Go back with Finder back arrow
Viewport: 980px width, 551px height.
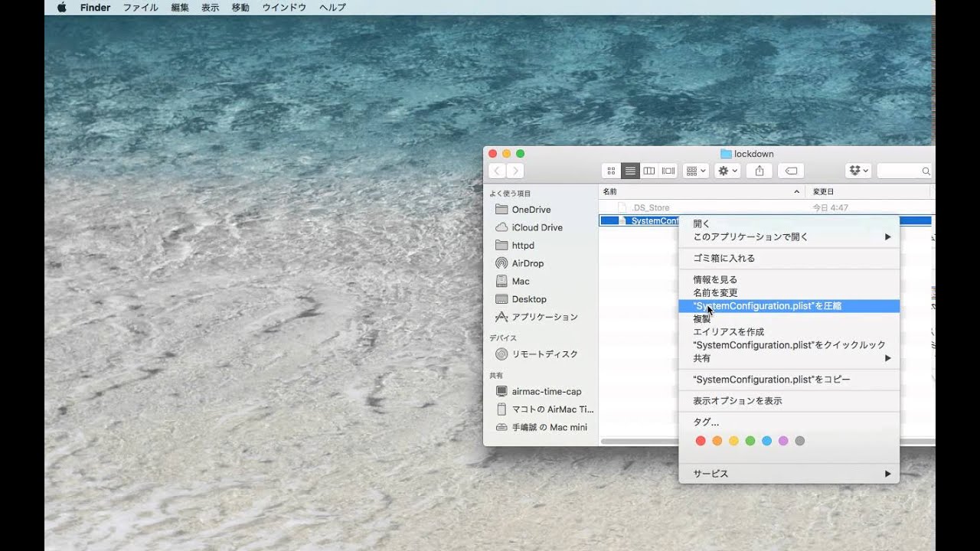(x=497, y=171)
